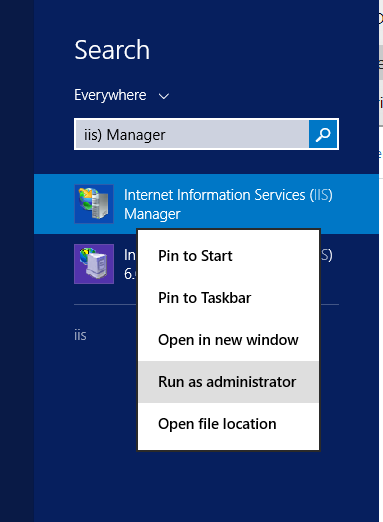The image size is (383, 522).
Task: Select Run as administrator
Action: coord(228,382)
